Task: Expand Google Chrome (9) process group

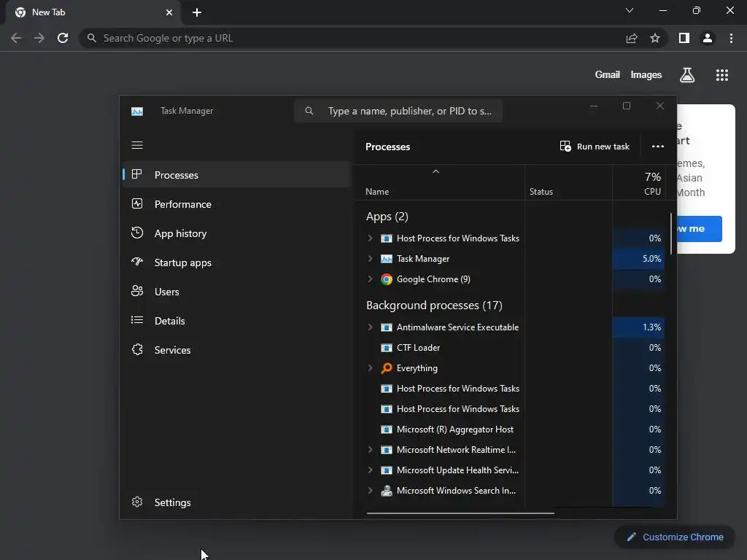Action: [x=370, y=279]
